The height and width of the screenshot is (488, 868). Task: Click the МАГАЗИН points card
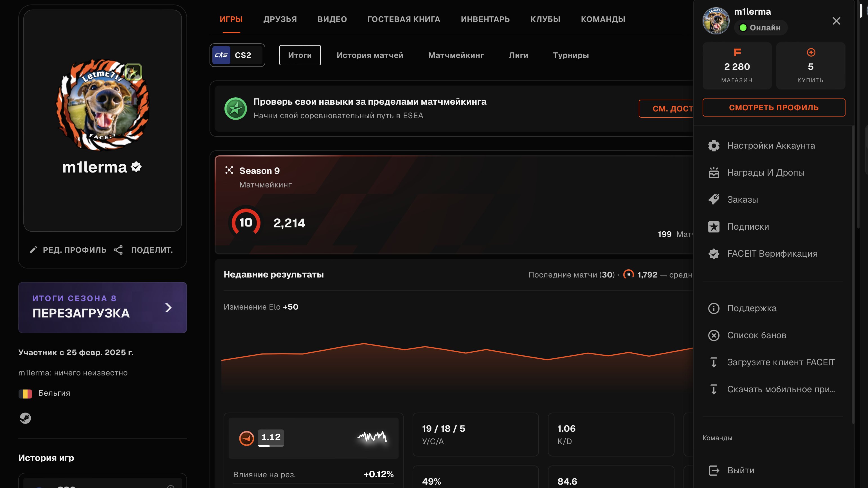click(737, 66)
